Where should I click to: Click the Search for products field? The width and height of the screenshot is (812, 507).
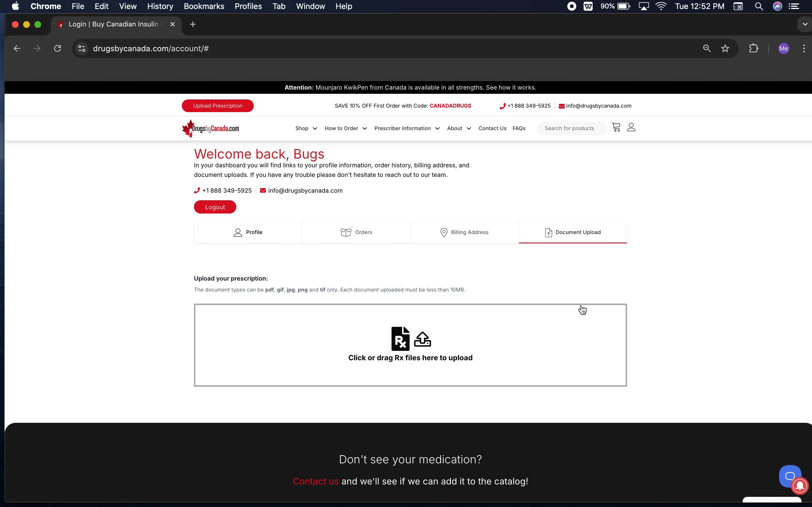[x=572, y=128]
